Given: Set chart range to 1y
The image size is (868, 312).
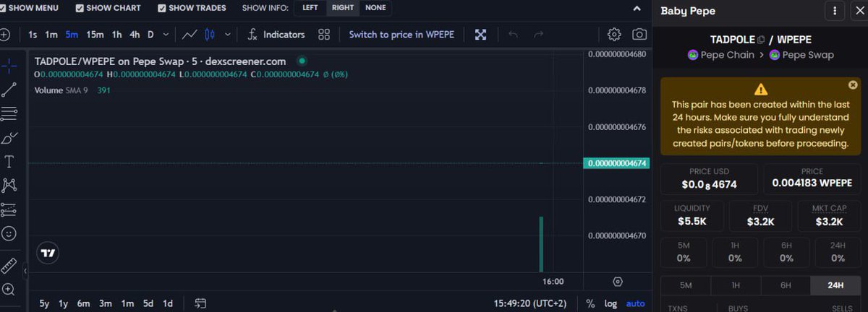Looking at the screenshot, I should point(64,303).
